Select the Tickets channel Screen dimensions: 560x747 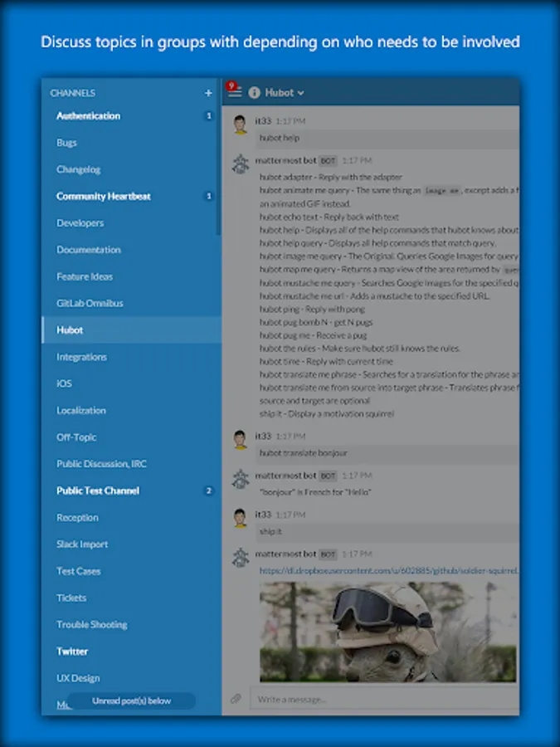pos(131,598)
